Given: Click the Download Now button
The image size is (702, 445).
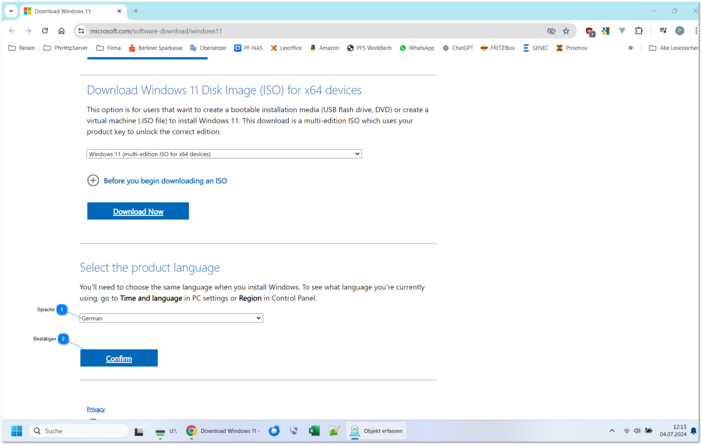Looking at the screenshot, I should click(138, 211).
